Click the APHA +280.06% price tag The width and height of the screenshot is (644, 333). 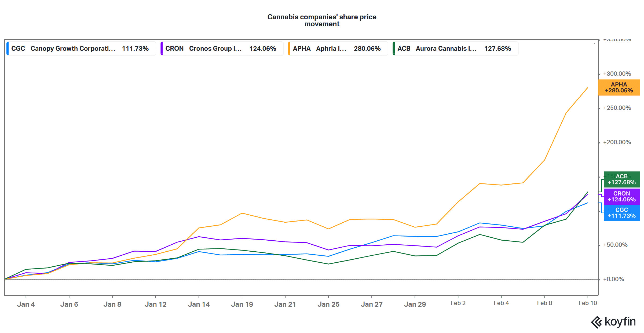pyautogui.click(x=619, y=88)
